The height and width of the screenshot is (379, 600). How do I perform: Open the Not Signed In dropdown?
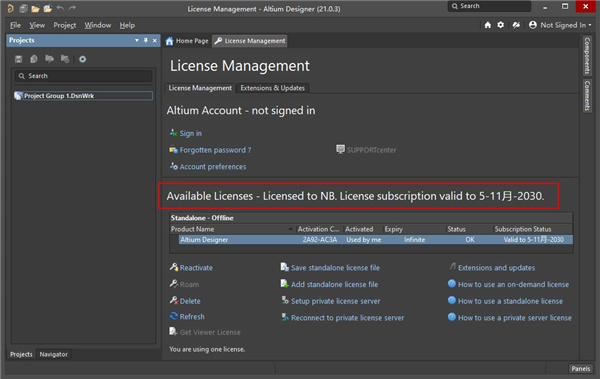566,25
